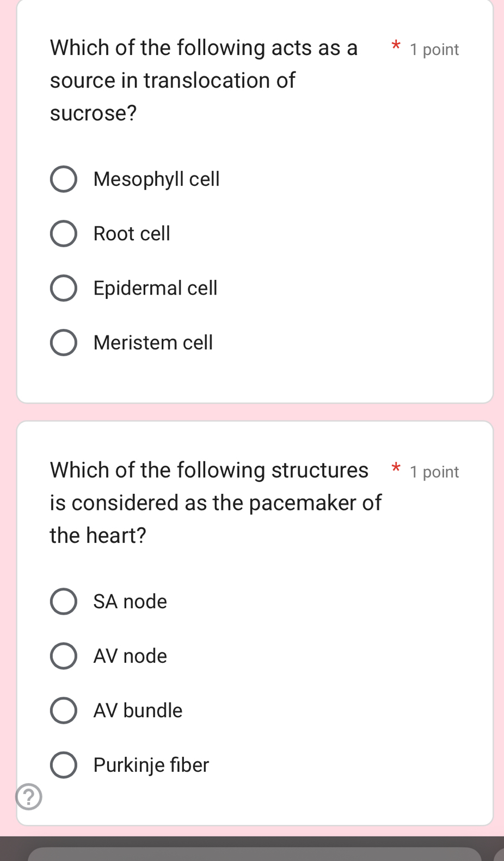Pick the AV bundle radio button

[64, 710]
